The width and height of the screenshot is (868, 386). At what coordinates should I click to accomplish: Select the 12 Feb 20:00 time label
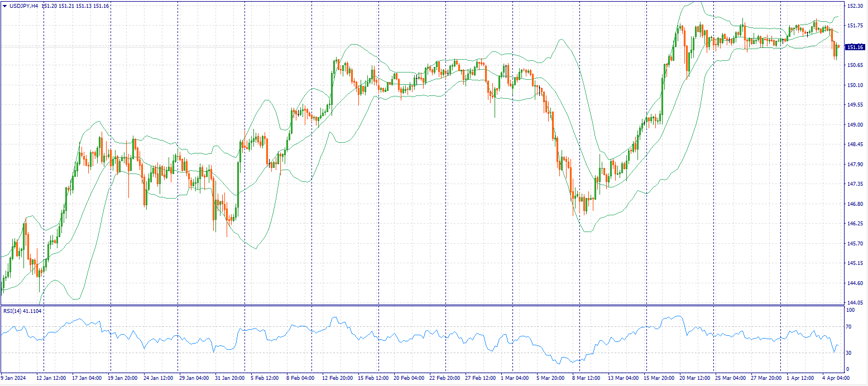pos(337,378)
